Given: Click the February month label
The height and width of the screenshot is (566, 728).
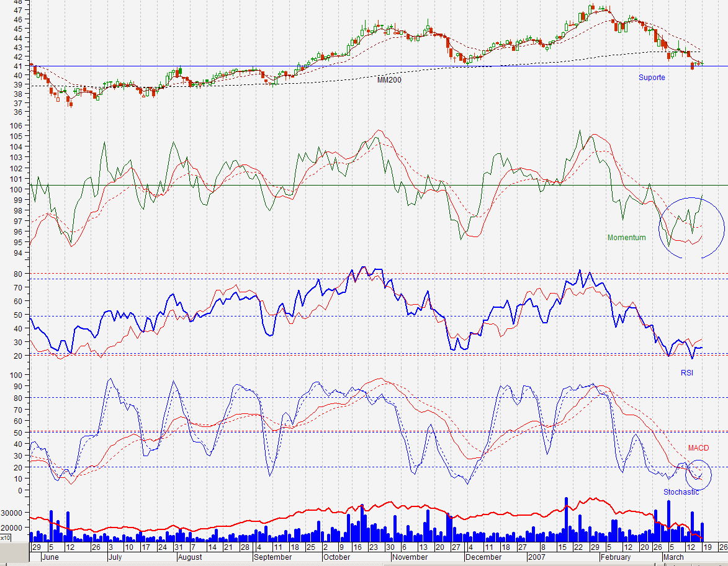Looking at the screenshot, I should coord(616,557).
